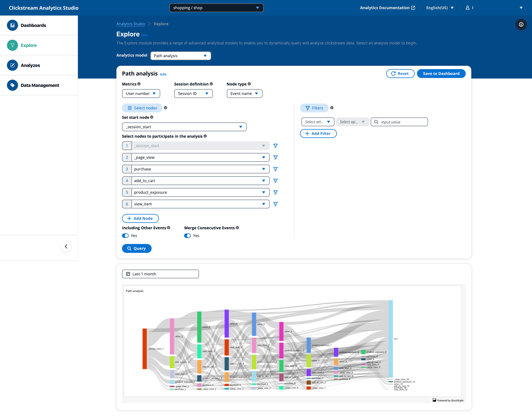Open the Node type Event name dropdown
This screenshot has width=532, height=418.
click(x=244, y=94)
